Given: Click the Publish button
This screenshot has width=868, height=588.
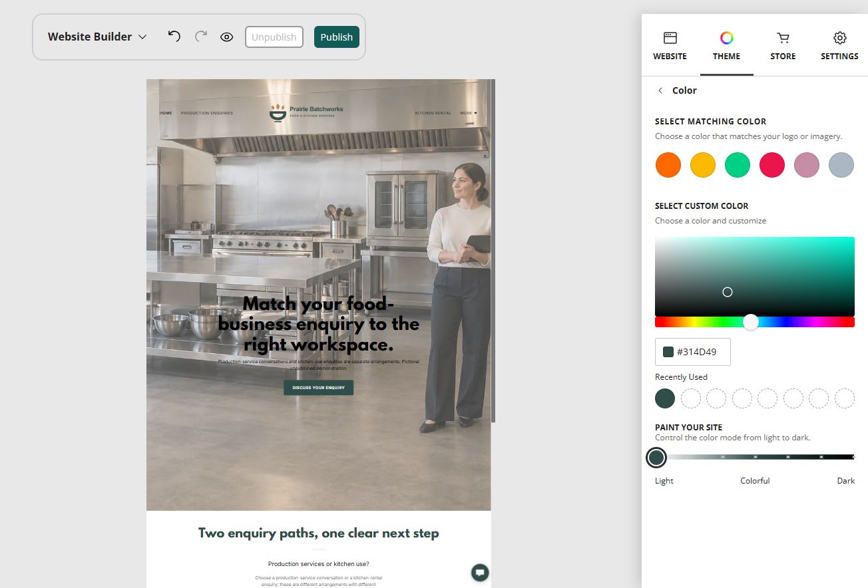Looking at the screenshot, I should point(337,37).
